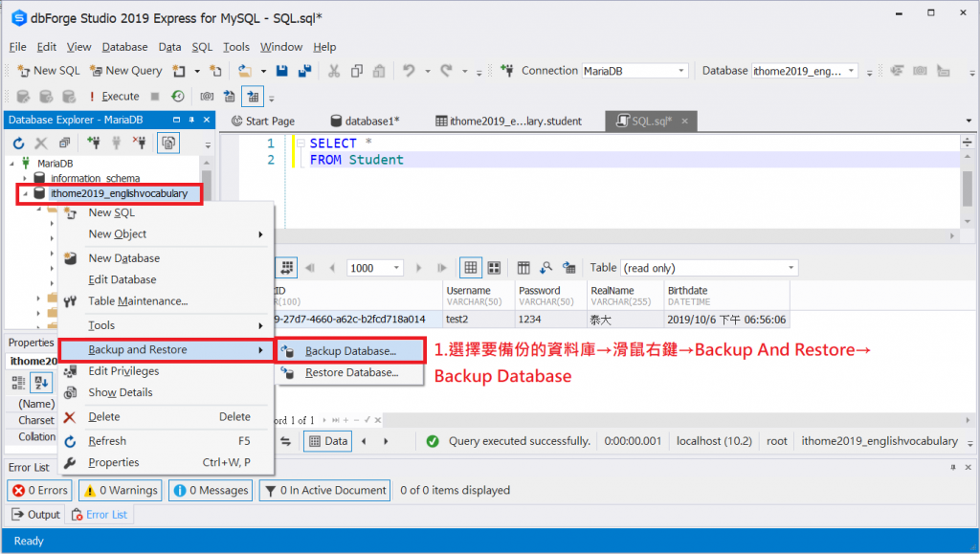The image size is (980, 554).
Task: Click the new connection plug icon in Explorer
Action: click(x=94, y=143)
